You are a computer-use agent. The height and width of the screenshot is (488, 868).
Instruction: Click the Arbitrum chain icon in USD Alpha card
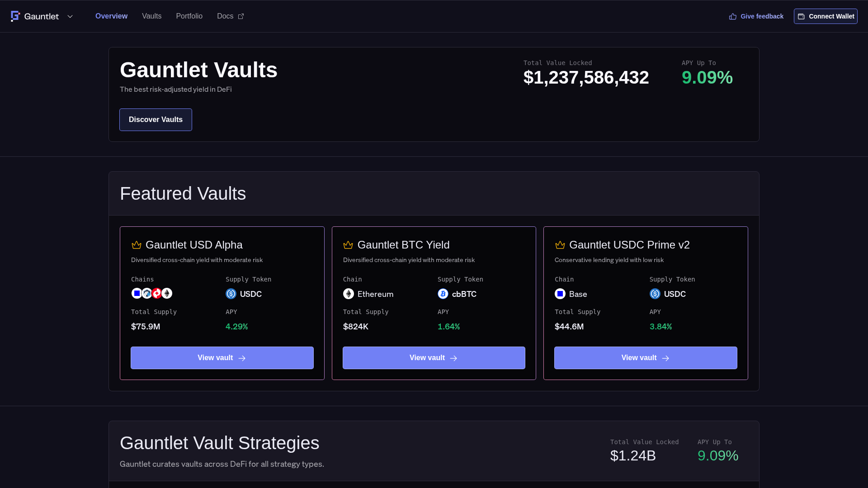point(147,293)
